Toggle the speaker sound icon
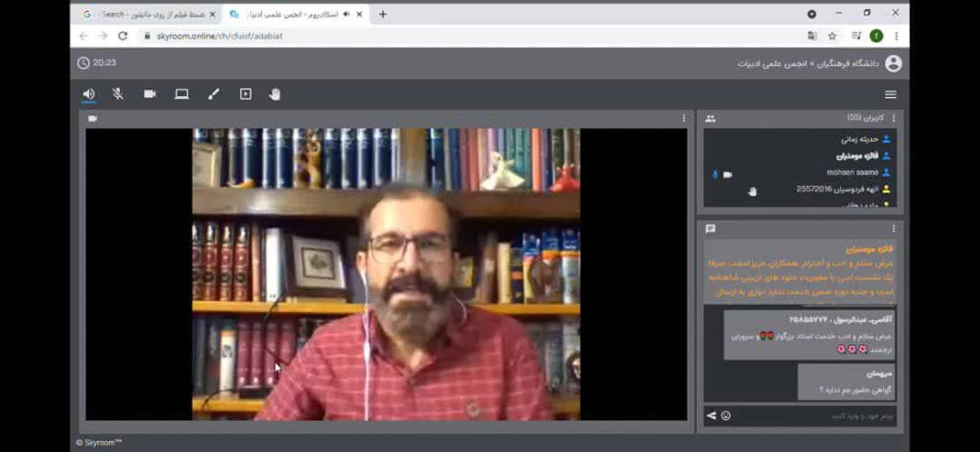The image size is (980, 452). (x=89, y=94)
